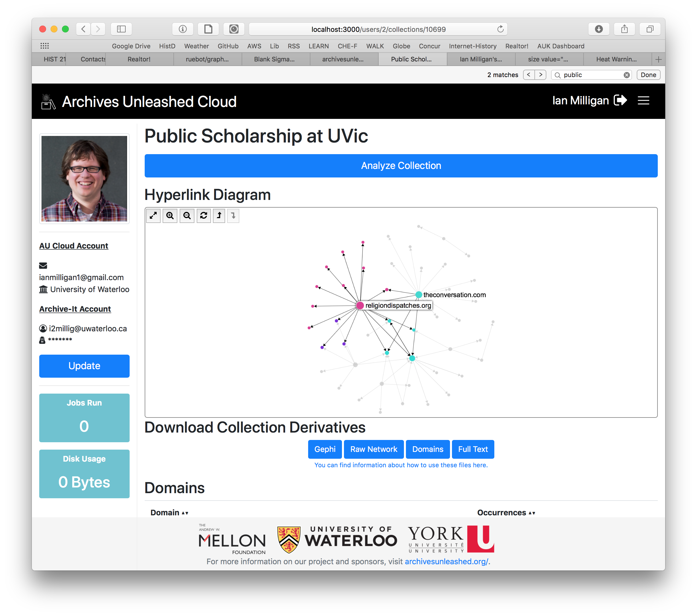Click the Update account button

(x=84, y=366)
